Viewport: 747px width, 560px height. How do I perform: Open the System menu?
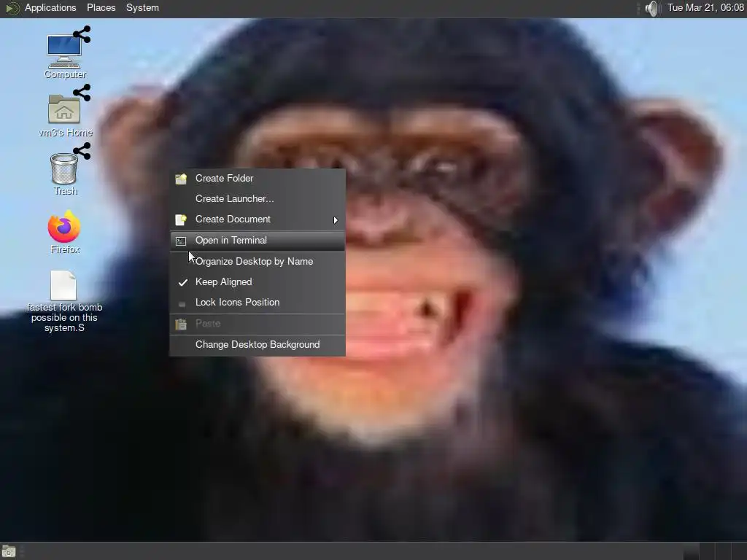(x=142, y=7)
